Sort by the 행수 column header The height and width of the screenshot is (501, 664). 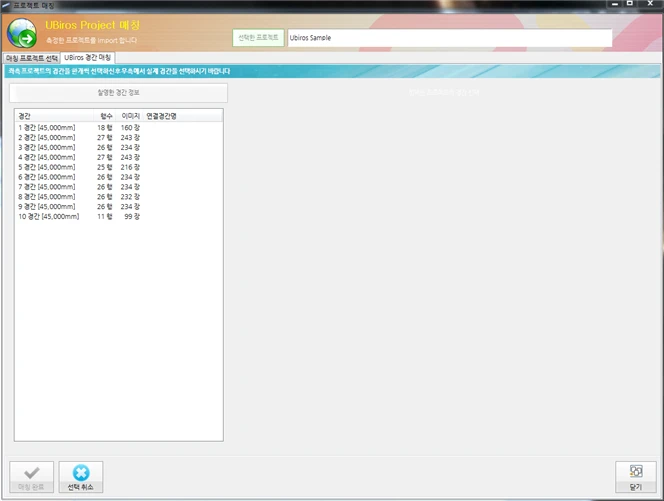click(x=105, y=116)
